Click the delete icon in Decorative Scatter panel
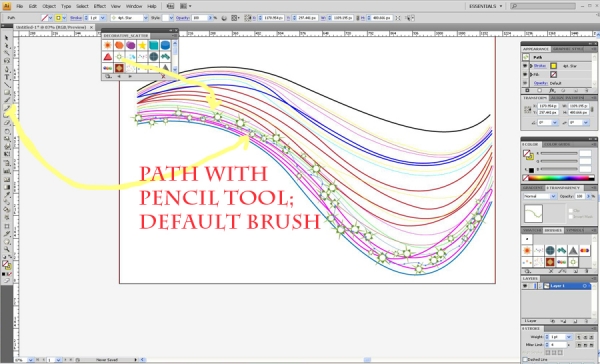Screen dimensions: 600x364 pos(163,77)
